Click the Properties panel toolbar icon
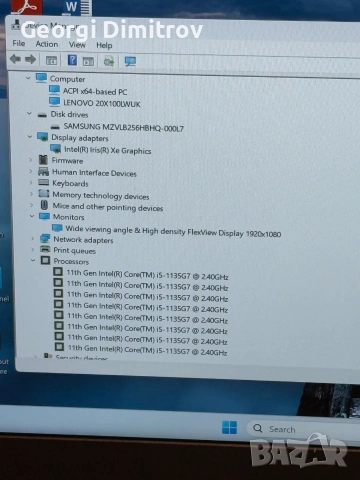Screen dimensions: 360x480 [88, 61]
